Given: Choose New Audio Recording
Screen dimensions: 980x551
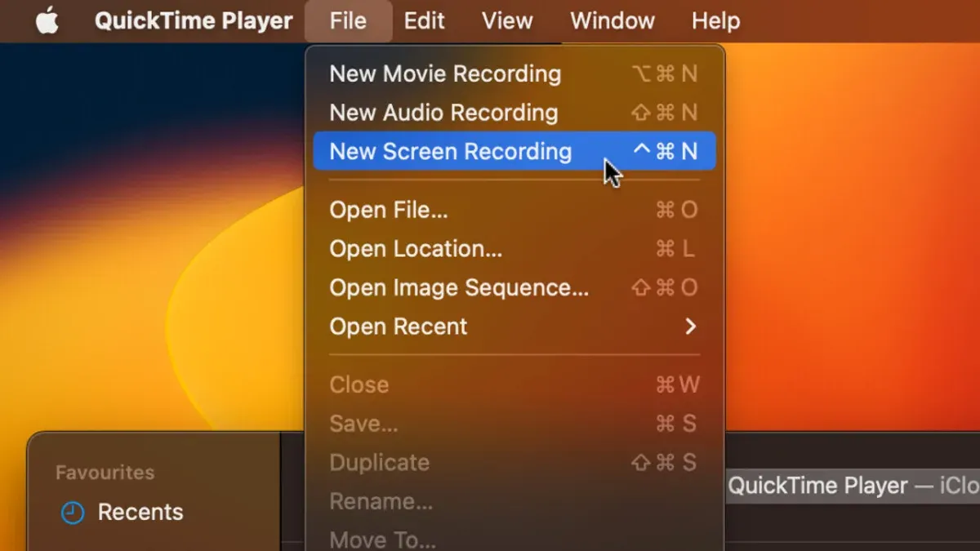Looking at the screenshot, I should pyautogui.click(x=514, y=113).
